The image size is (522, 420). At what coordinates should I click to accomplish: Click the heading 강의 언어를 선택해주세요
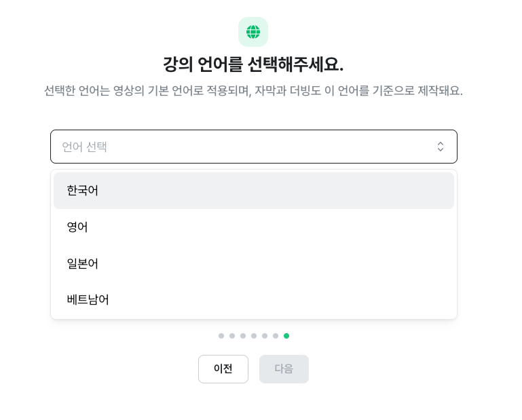pos(253,64)
